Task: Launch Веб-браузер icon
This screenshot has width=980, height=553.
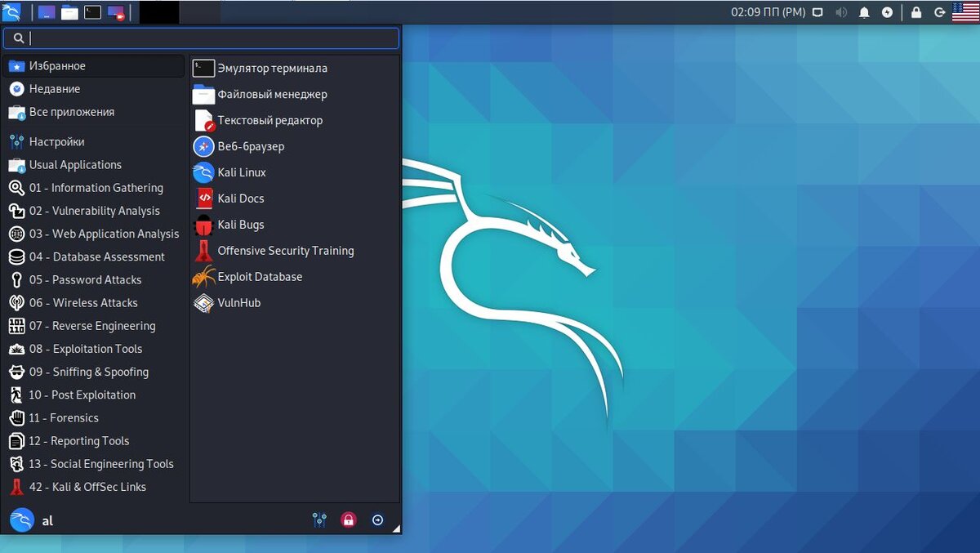Action: click(203, 147)
